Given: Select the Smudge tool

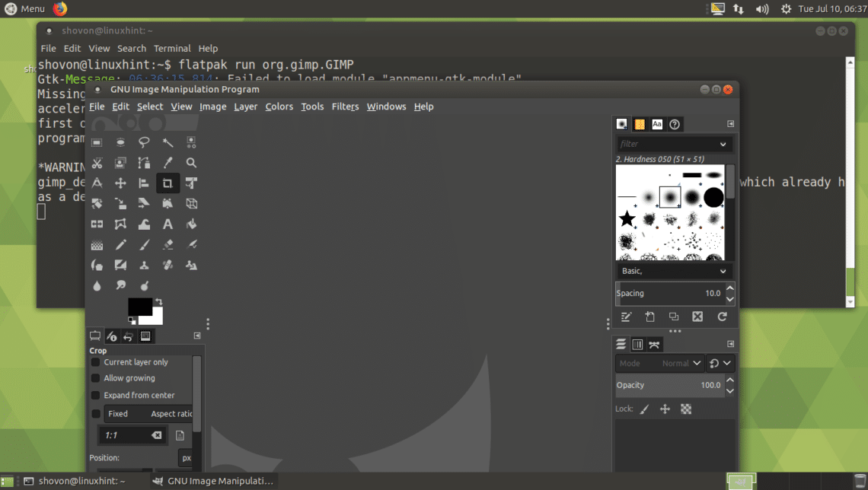Looking at the screenshot, I should click(x=120, y=285).
